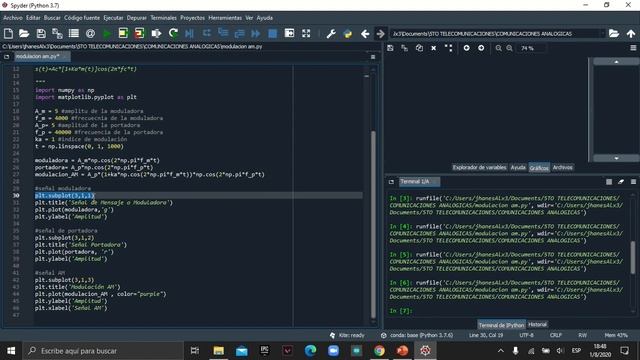Run selection or current line icon
This screenshot has height=360, width=640.
(x=156, y=33)
